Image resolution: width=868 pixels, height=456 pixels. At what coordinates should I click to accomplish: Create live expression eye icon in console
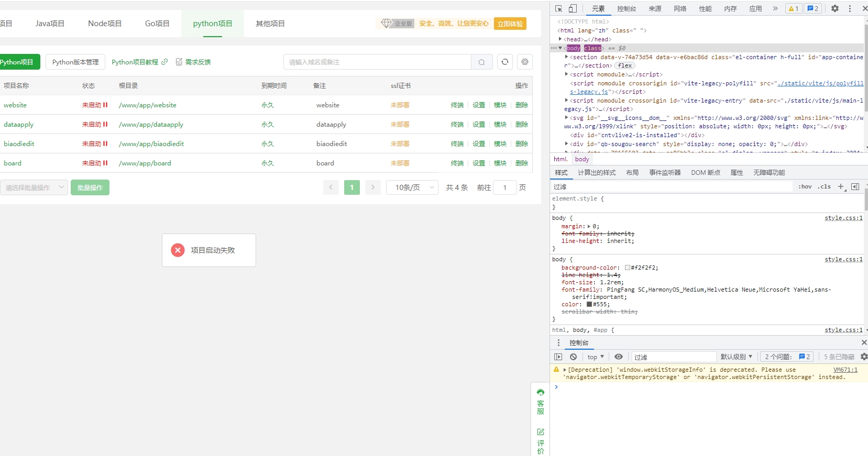tap(619, 357)
